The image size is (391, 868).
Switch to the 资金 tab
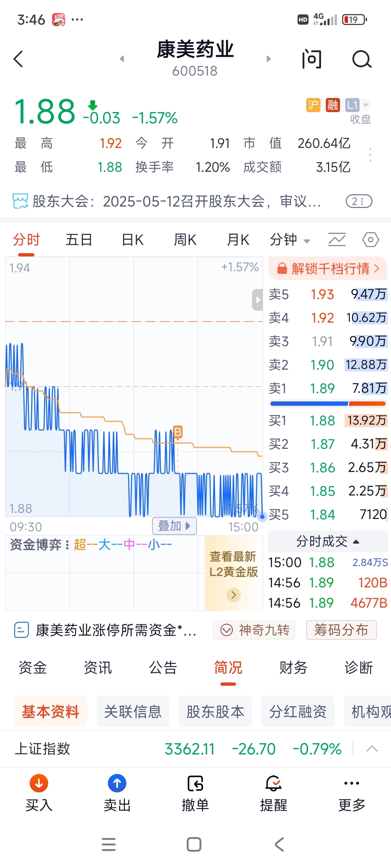click(33, 668)
